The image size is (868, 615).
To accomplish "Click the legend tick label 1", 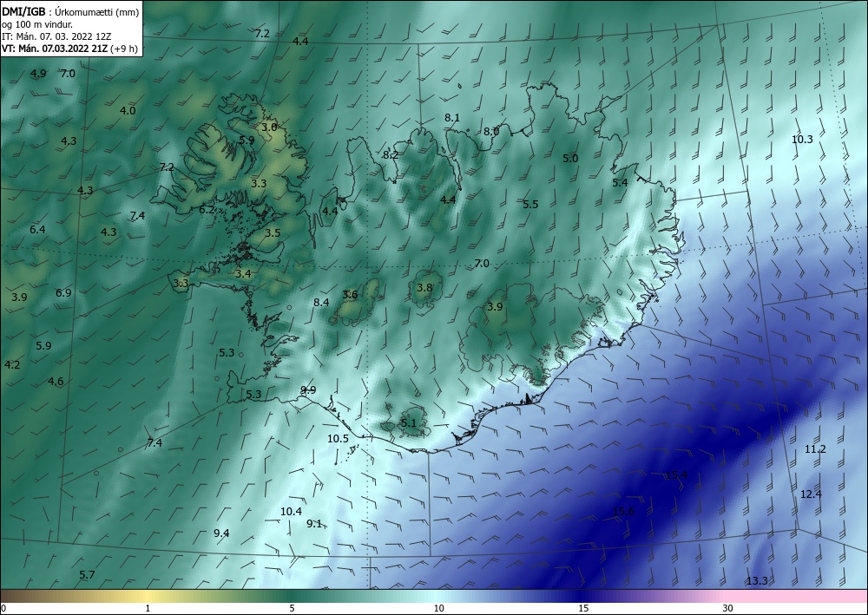I will 148,608.
